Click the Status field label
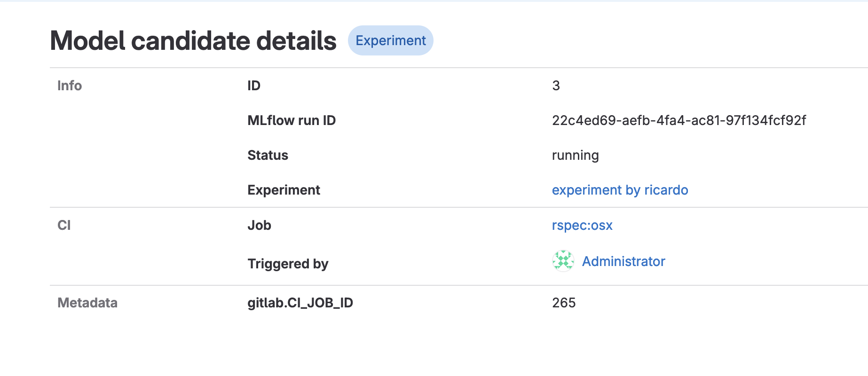Image resolution: width=868 pixels, height=376 pixels. (x=268, y=156)
